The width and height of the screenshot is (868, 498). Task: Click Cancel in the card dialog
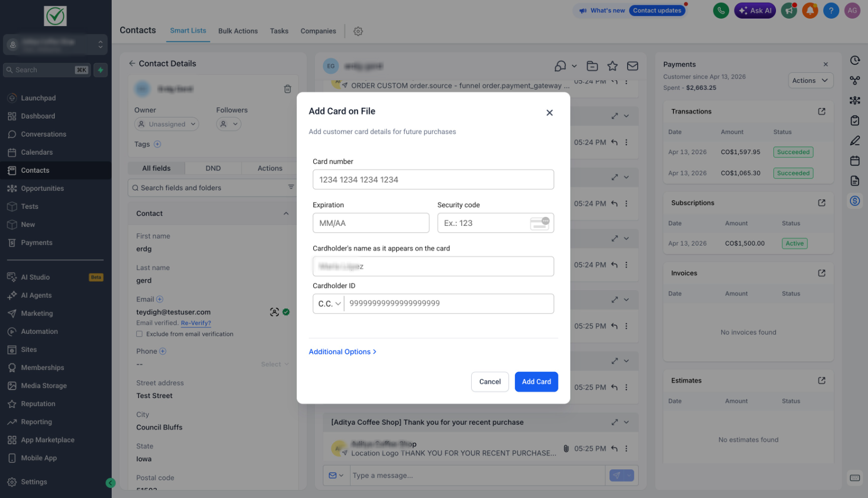click(490, 382)
